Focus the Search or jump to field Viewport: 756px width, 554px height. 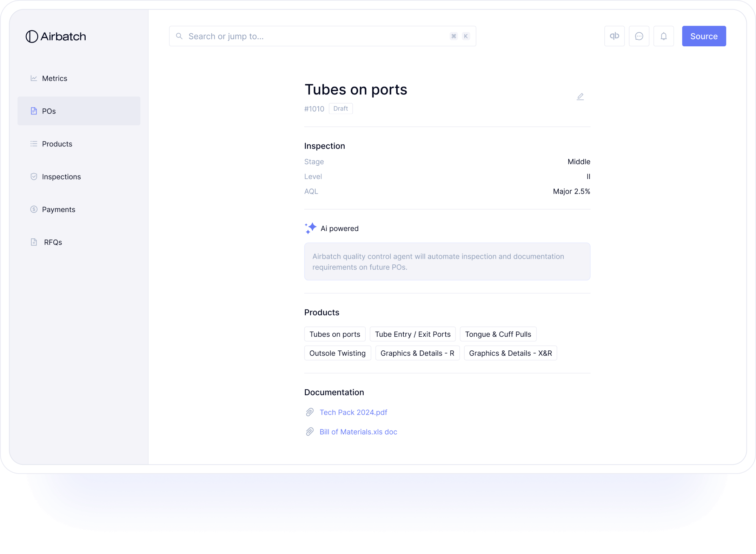316,36
